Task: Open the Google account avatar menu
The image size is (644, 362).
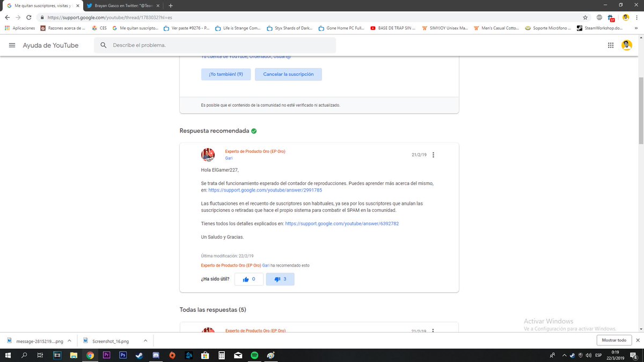Action: point(626,46)
